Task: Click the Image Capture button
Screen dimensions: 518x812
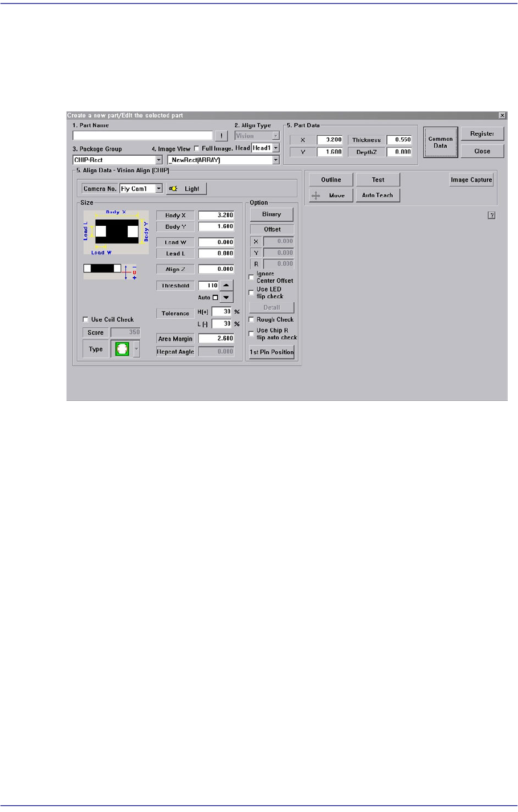Action: [x=471, y=180]
